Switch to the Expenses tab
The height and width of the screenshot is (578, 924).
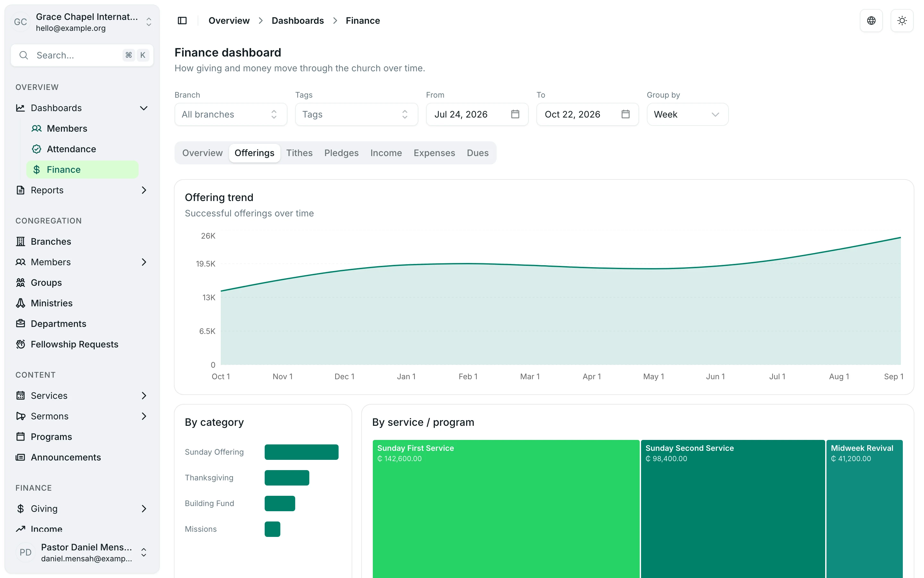click(x=434, y=153)
